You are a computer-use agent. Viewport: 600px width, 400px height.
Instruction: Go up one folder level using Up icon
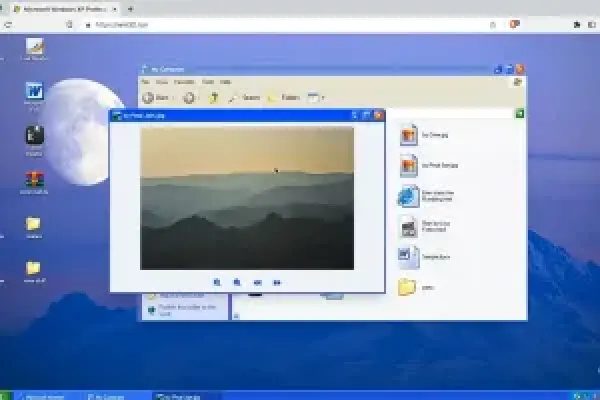click(214, 98)
